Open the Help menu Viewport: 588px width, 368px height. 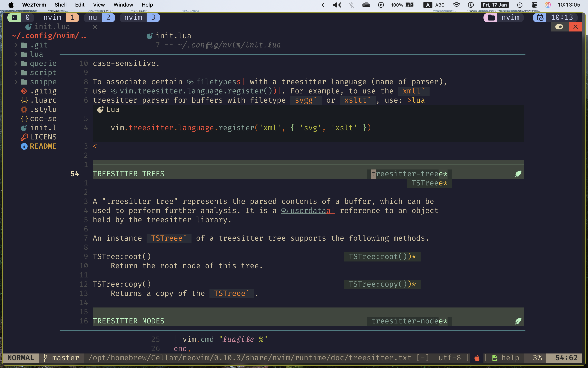click(x=147, y=5)
